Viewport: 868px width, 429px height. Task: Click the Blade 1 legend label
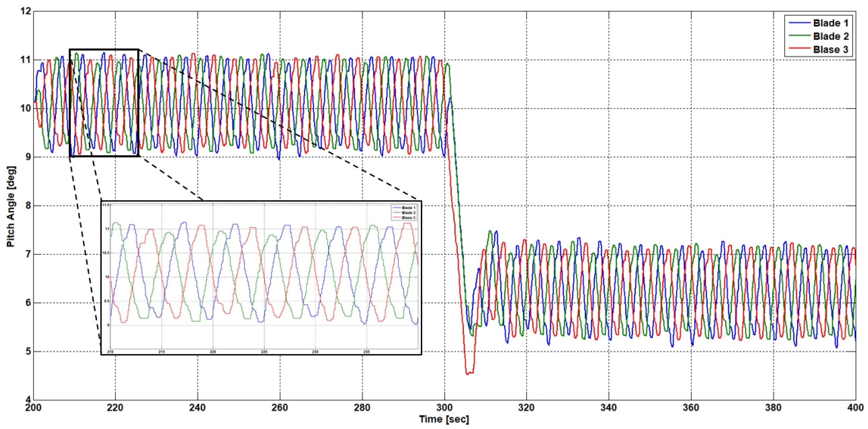pos(830,23)
